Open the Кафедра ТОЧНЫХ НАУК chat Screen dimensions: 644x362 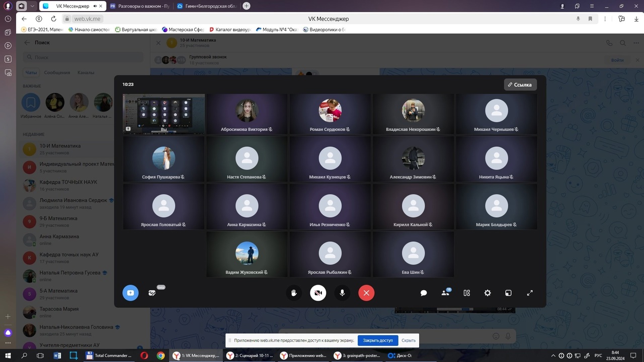[68, 186]
